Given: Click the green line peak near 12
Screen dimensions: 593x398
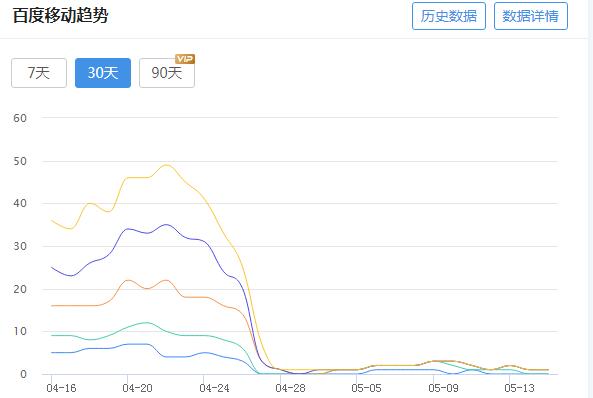Looking at the screenshot, I should (147, 323).
